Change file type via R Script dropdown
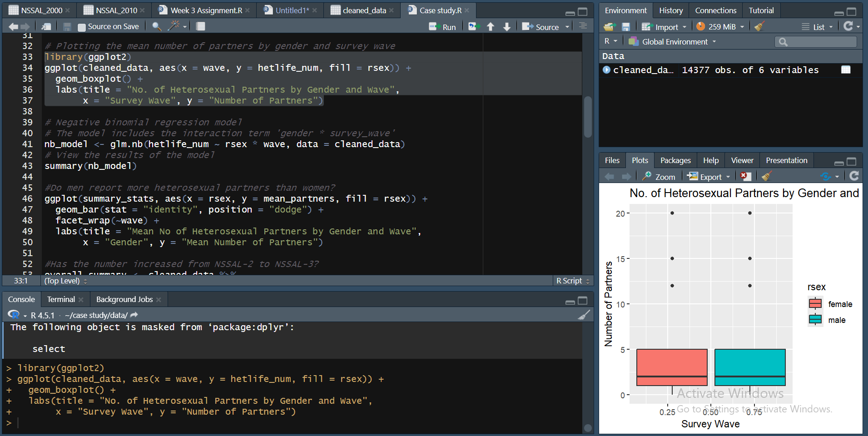 point(572,281)
